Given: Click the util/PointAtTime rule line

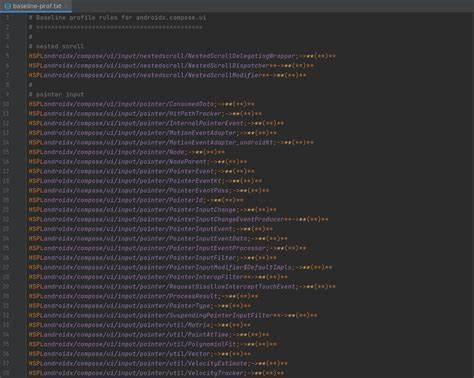Looking at the screenshot, I should (x=149, y=335).
